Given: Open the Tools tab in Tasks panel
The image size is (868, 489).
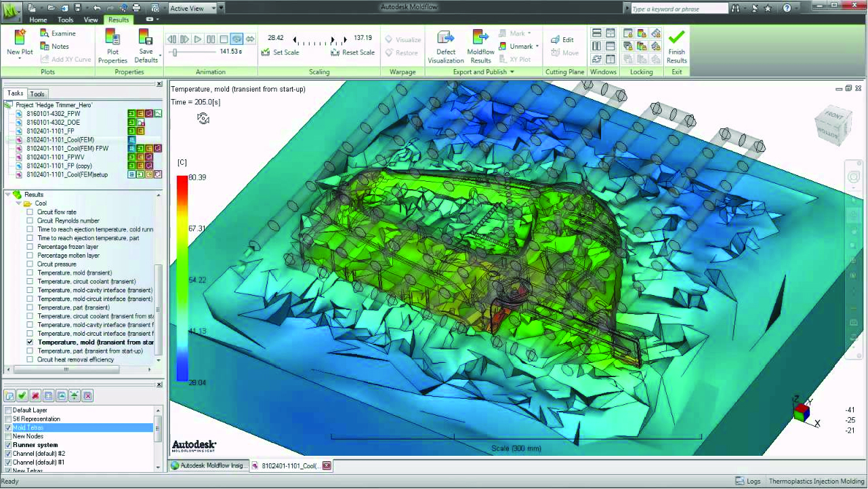Looking at the screenshot, I should coord(37,94).
